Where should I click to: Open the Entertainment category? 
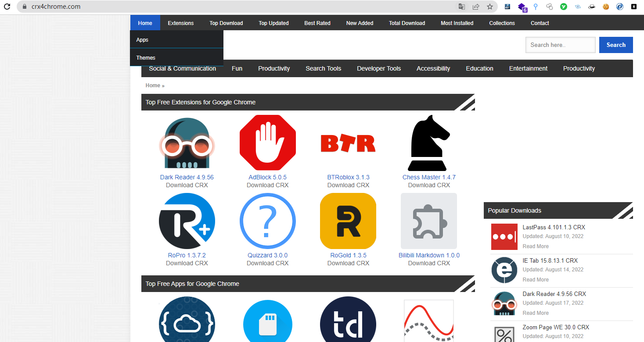pos(528,68)
